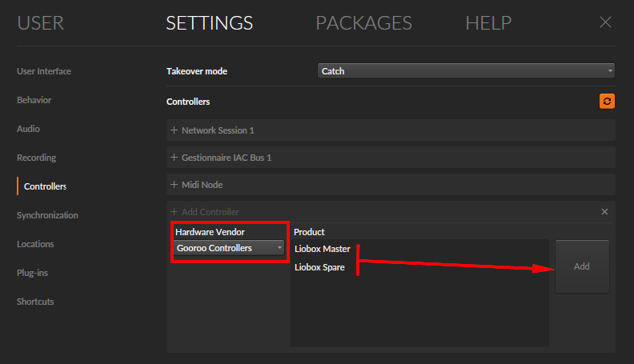Switch to the HELP tab

[x=488, y=23]
